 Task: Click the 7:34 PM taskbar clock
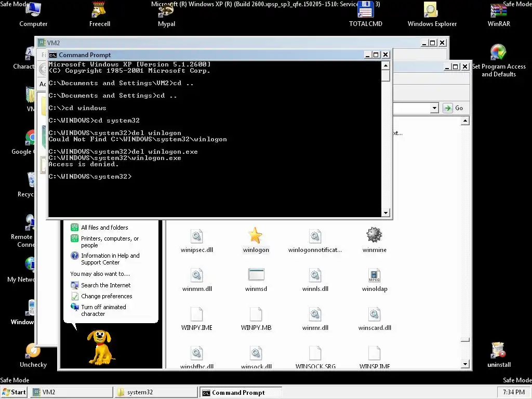[514, 392]
